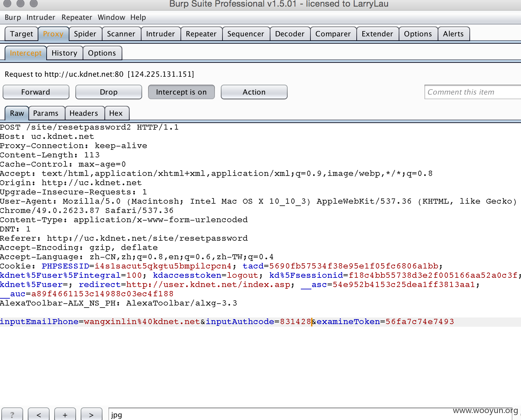Screen dimensions: 521x420
Task: Select the Proxy tab
Action: pos(53,34)
